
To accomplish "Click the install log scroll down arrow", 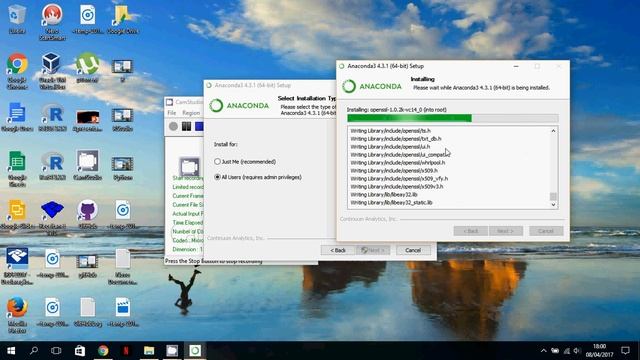I will pos(553,205).
